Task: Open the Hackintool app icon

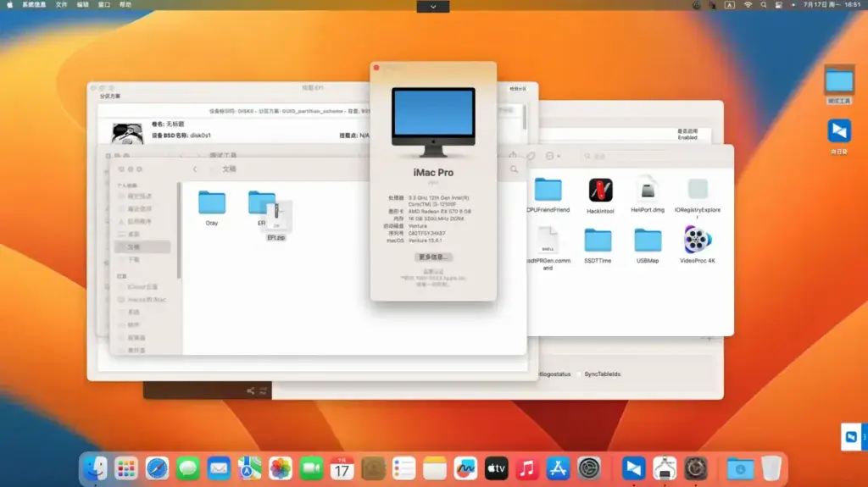Action: point(600,191)
